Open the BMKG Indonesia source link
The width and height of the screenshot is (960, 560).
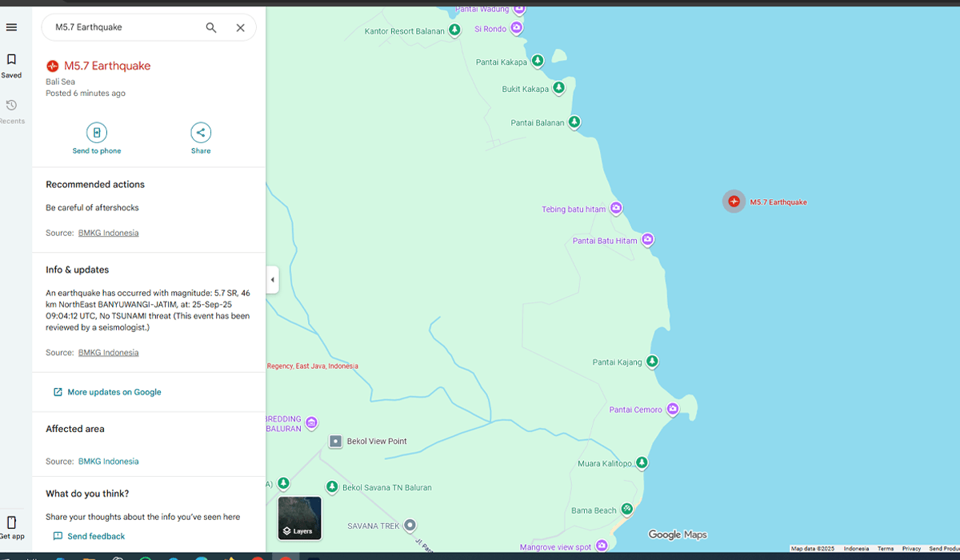coord(108,233)
